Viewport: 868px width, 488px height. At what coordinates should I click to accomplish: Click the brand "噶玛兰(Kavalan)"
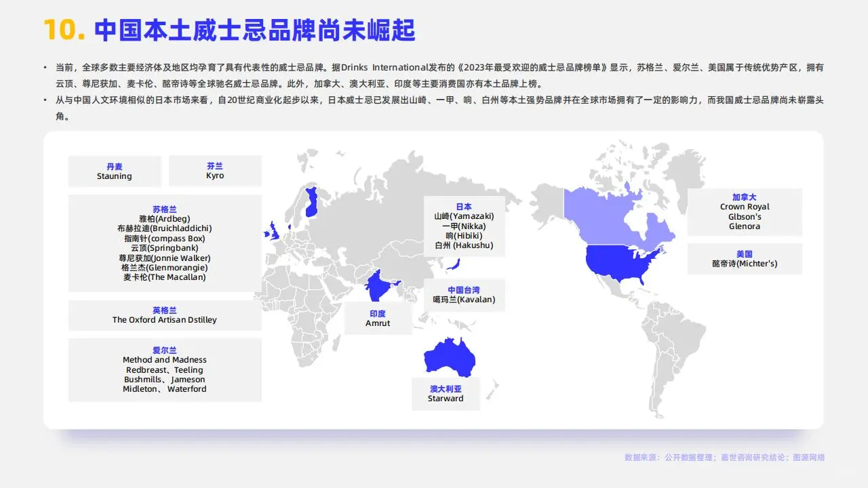click(x=464, y=300)
